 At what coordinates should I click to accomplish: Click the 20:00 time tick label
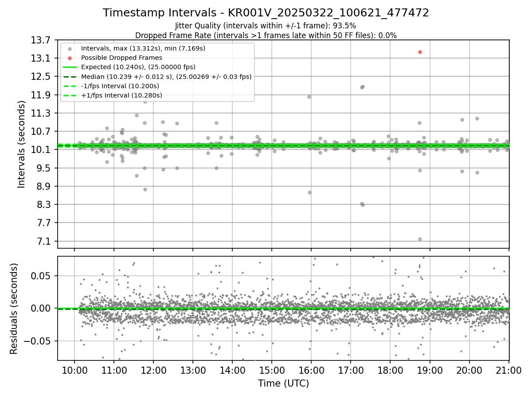point(469,371)
